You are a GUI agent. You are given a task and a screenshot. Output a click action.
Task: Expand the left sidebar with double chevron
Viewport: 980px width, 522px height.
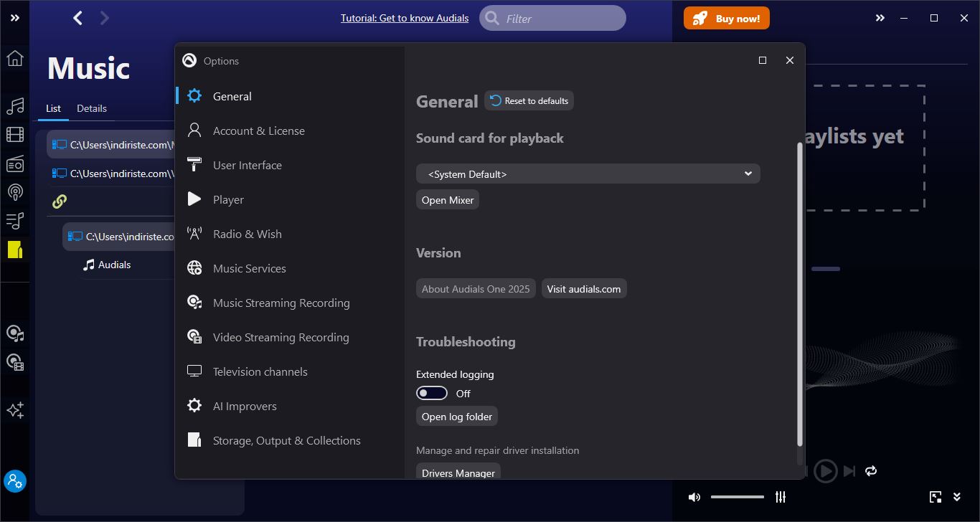14,18
